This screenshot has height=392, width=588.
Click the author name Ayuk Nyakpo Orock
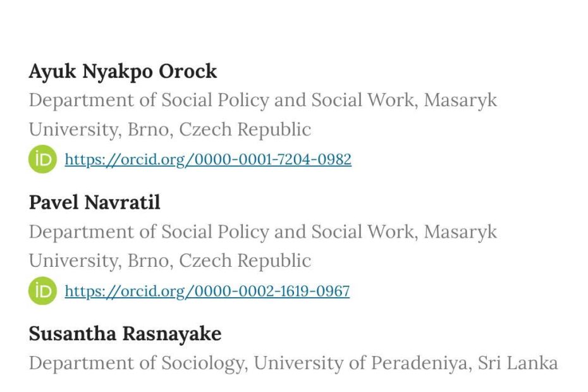123,71
